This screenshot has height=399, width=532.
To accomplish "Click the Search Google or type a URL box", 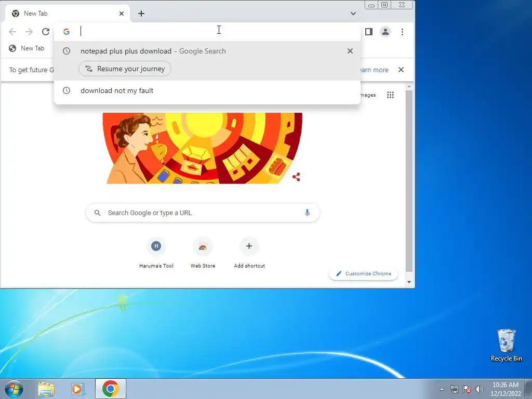I will point(203,212).
